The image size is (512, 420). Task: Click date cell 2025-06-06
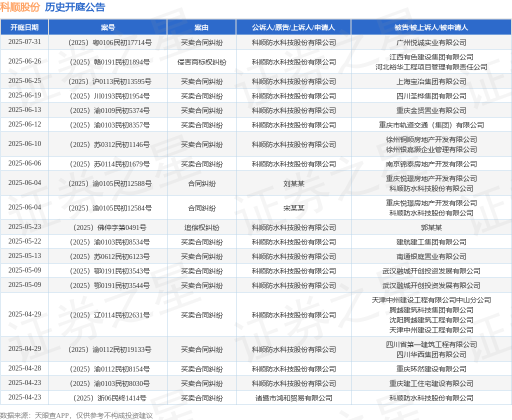24,163
